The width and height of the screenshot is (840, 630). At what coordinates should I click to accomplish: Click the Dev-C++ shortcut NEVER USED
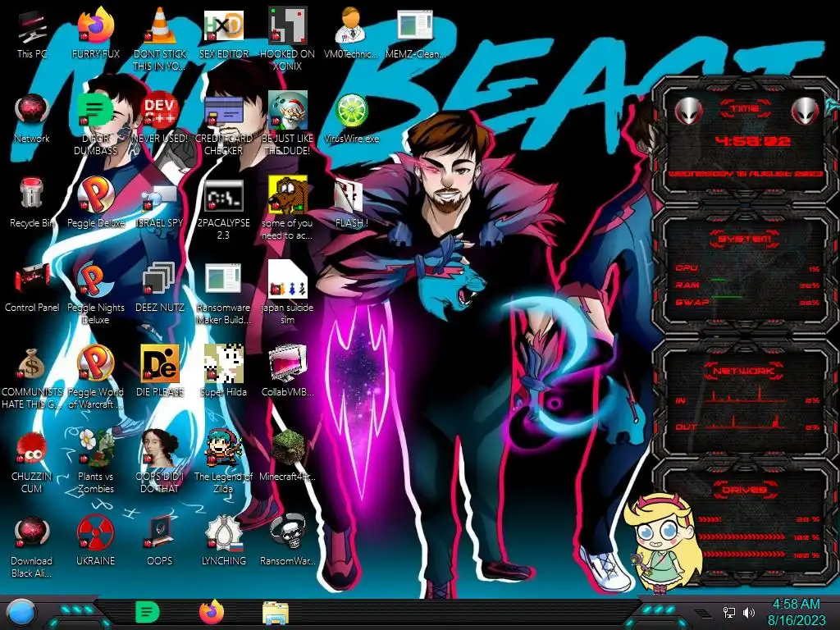[x=160, y=111]
